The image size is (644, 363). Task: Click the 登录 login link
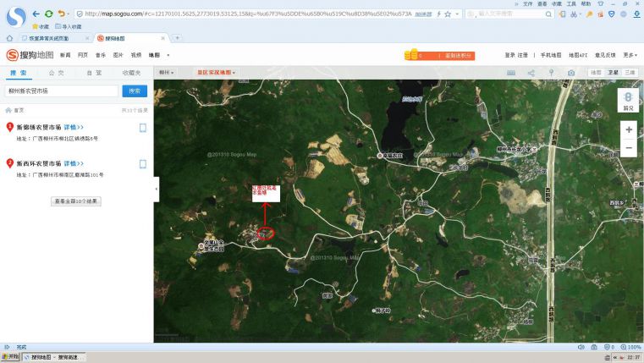click(509, 55)
